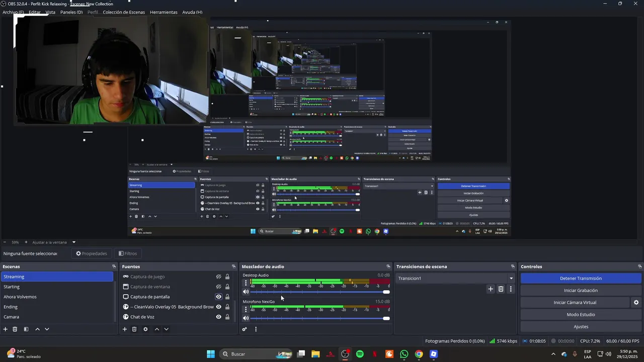The height and width of the screenshot is (362, 644).
Task: Hide Captura de pantalla source
Action: 219,297
